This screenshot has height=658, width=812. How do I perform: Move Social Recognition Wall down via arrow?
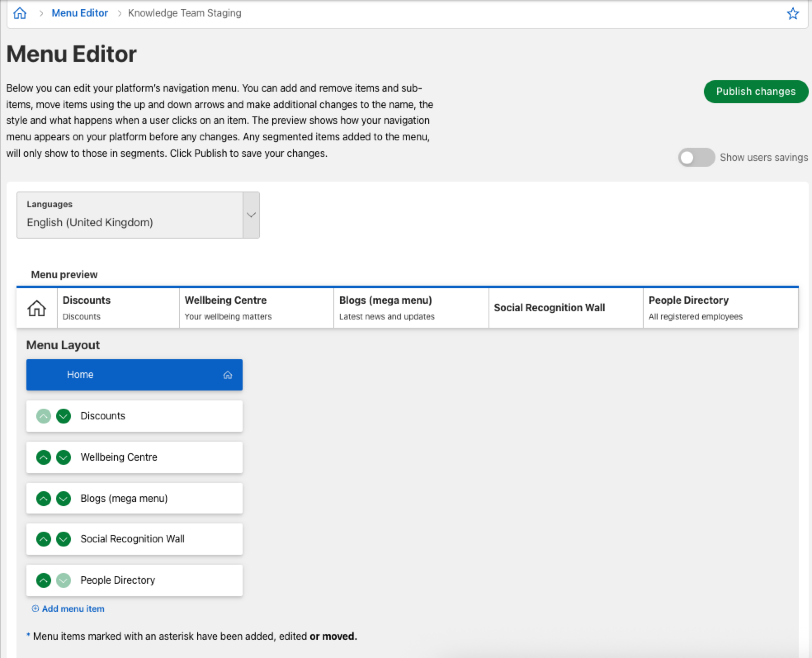pos(63,539)
